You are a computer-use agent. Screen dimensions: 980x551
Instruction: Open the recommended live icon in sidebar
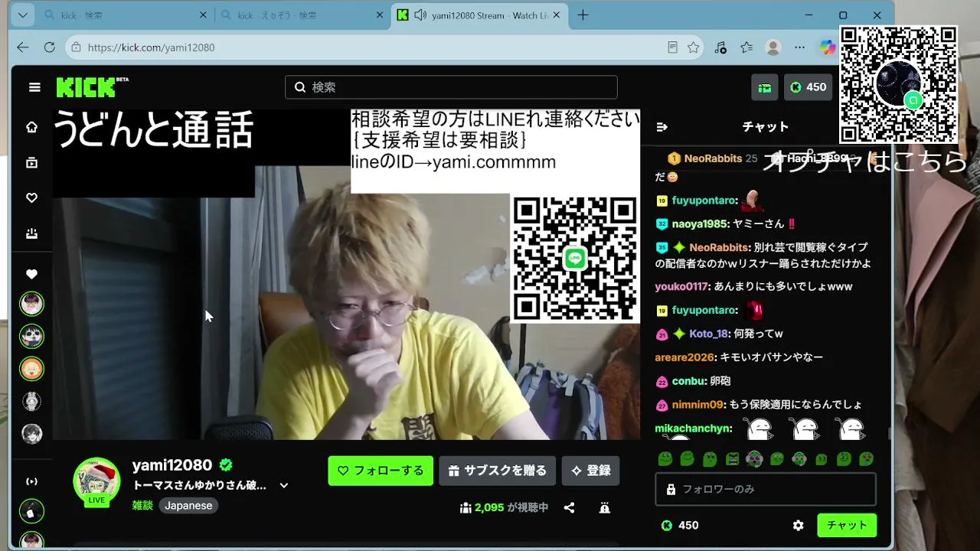point(31,481)
